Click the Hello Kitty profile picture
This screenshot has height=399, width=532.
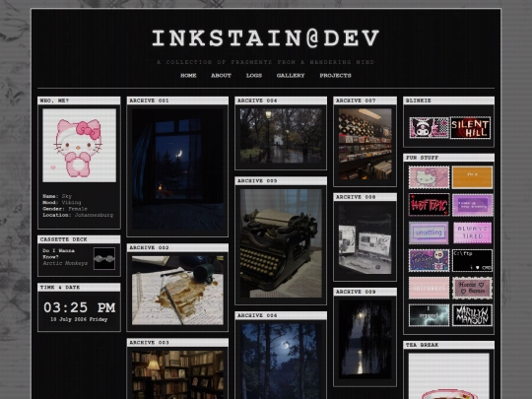pyautogui.click(x=80, y=145)
